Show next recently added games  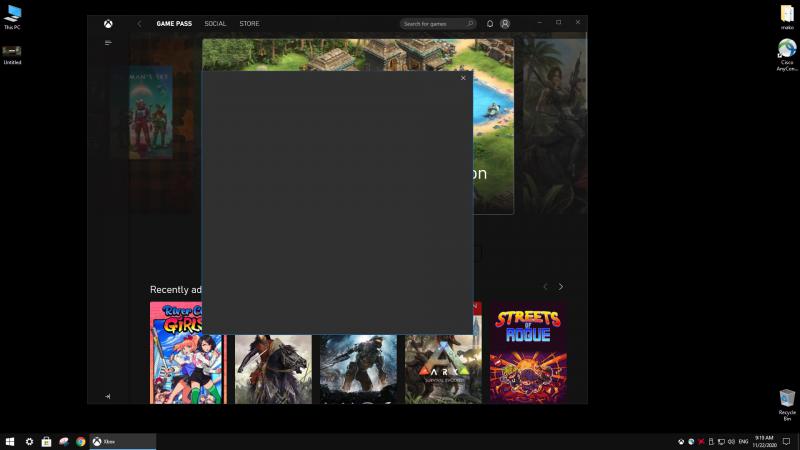point(560,287)
